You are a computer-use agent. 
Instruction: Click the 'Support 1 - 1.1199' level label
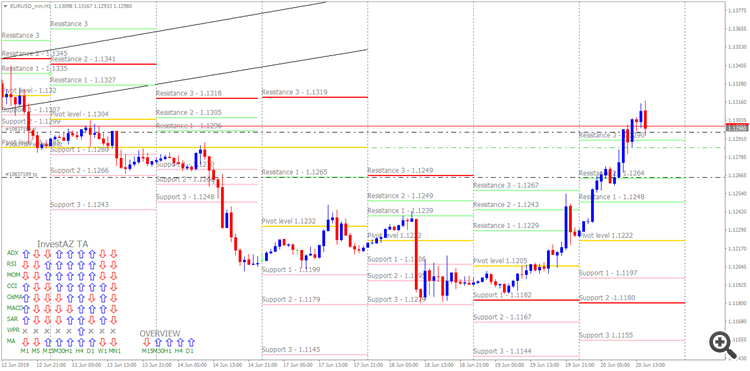click(x=291, y=270)
